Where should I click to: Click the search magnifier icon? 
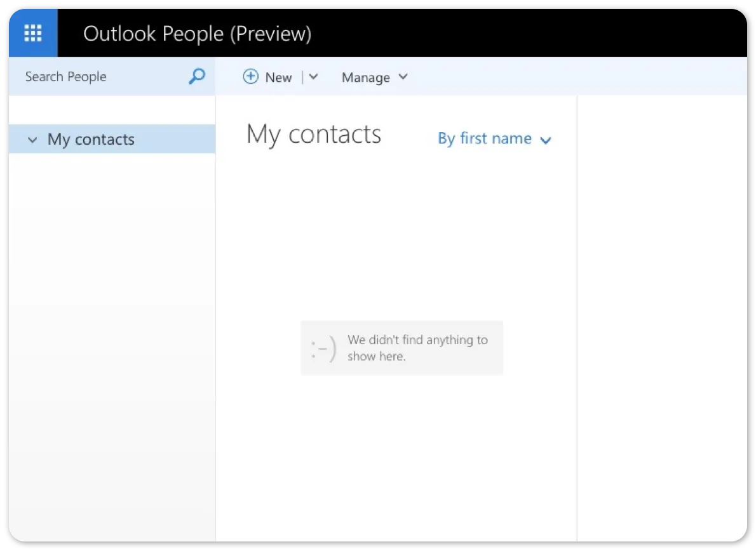(196, 76)
